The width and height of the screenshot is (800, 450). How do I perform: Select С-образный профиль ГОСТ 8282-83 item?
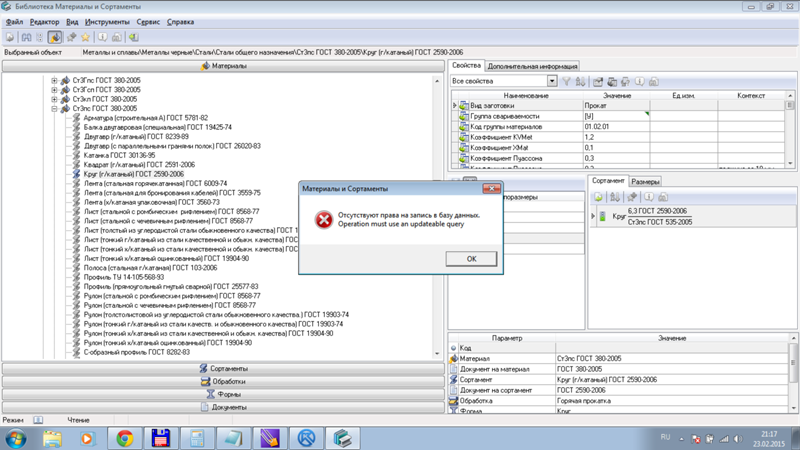pos(137,352)
